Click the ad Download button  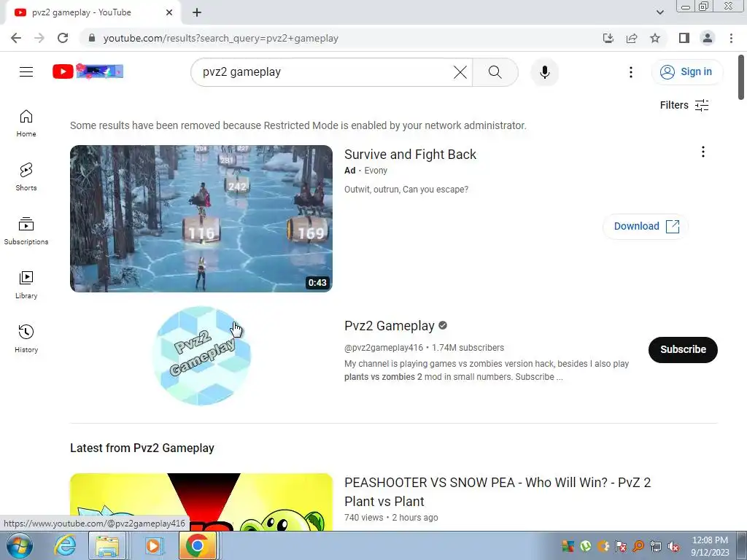coord(646,226)
